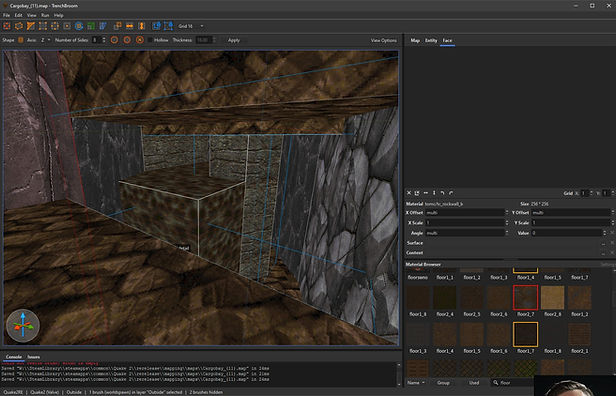The height and width of the screenshot is (396, 616).
Task: Switch to the Issues tab
Action: click(x=34, y=357)
